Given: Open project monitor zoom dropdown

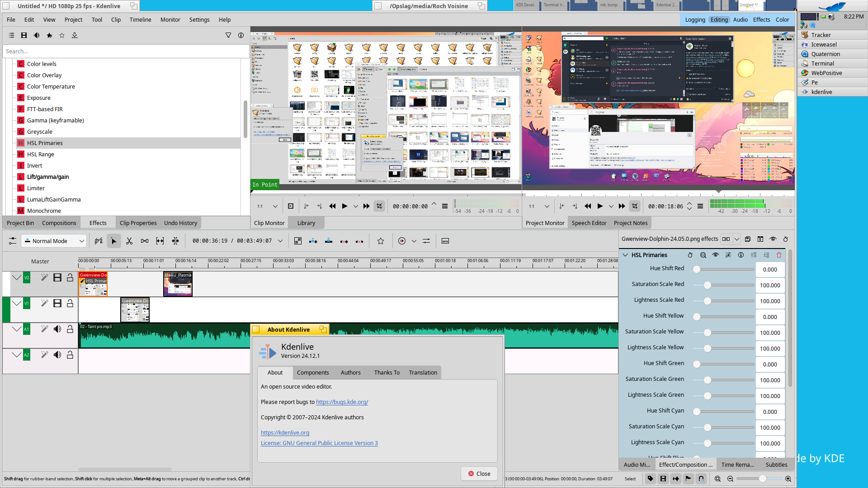Looking at the screenshot, I should coord(539,206).
